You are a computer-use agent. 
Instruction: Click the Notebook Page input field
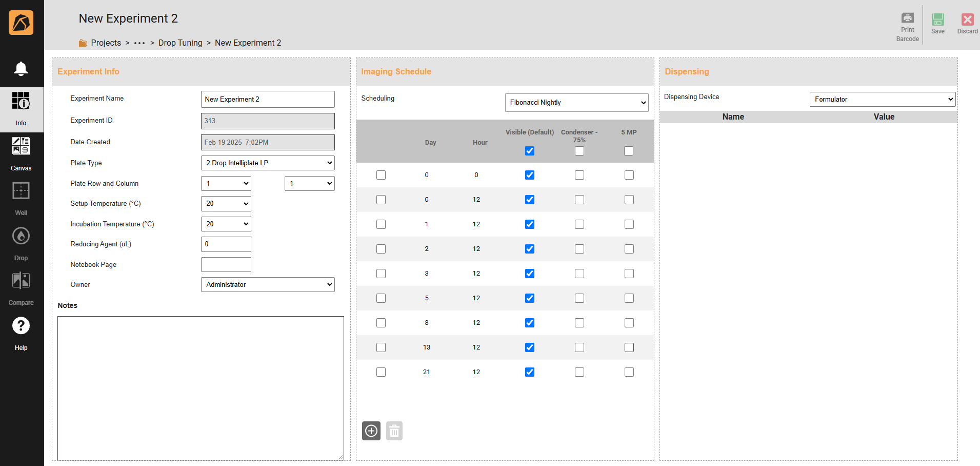point(226,265)
